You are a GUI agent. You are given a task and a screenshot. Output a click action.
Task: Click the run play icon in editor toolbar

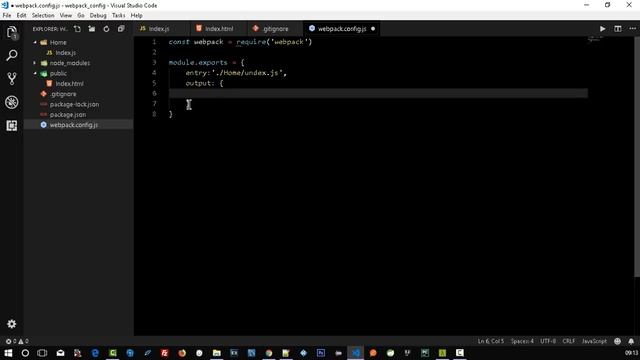pyautogui.click(x=602, y=29)
